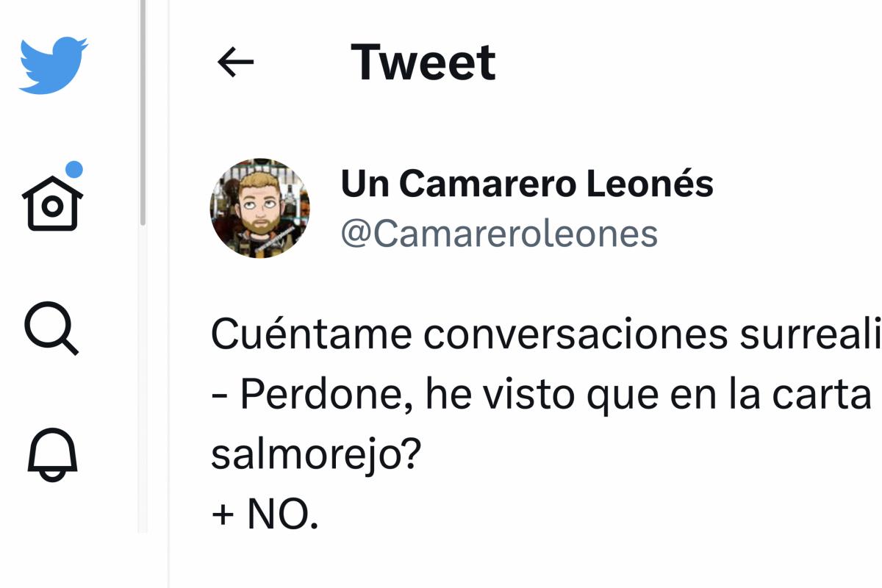The height and width of the screenshot is (588, 882).
Task: Click the Twitter bird logo
Action: 54,65
